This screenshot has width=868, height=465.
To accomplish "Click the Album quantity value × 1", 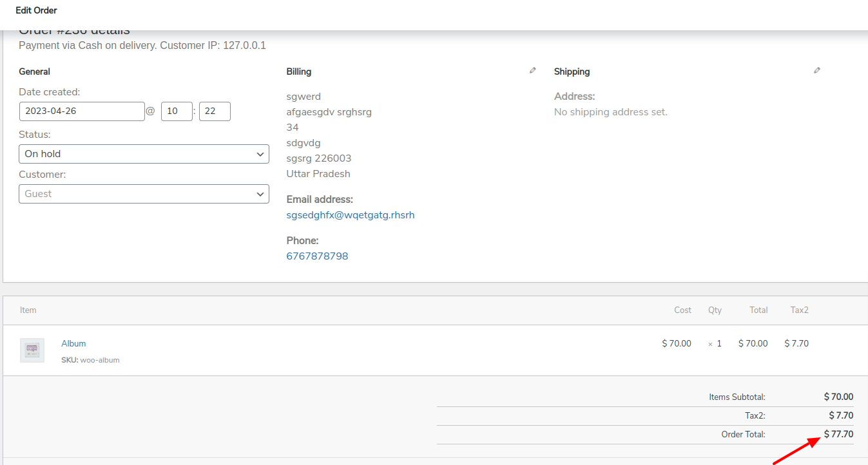I will (x=715, y=344).
